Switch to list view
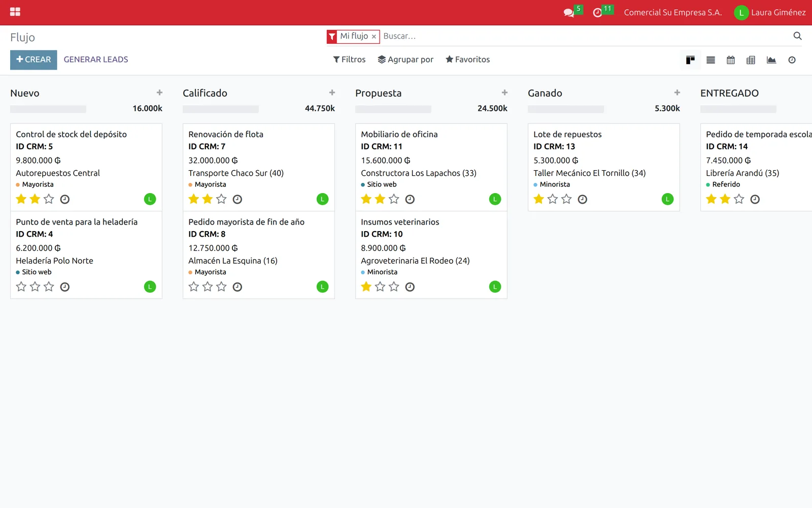812x508 pixels. click(x=710, y=60)
